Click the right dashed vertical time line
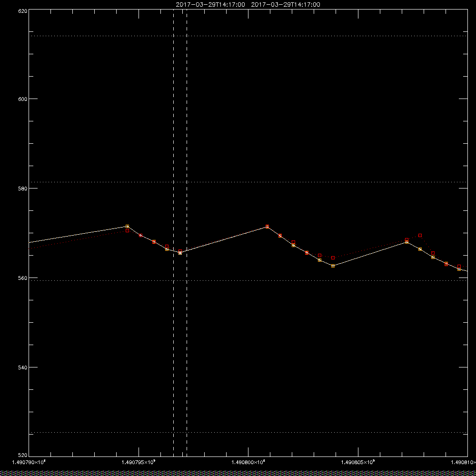476x476 pixels. pos(187,233)
